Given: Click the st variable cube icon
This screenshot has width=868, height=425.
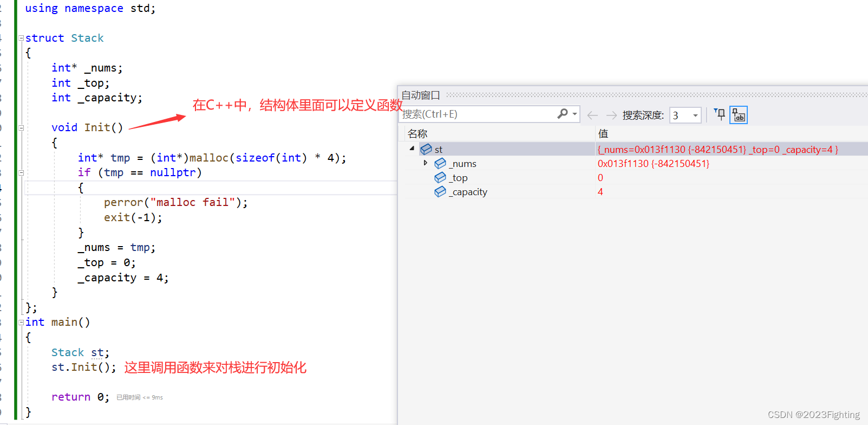Looking at the screenshot, I should click(426, 149).
